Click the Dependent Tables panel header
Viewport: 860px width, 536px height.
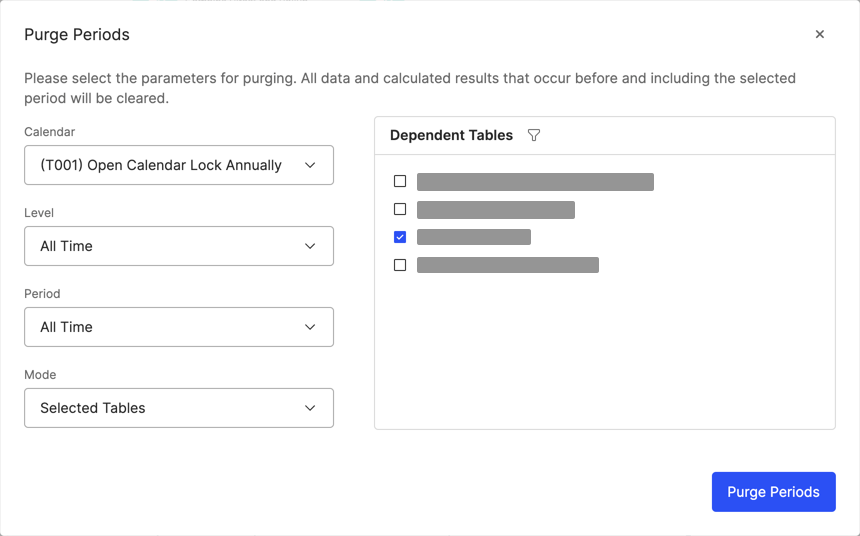click(451, 135)
